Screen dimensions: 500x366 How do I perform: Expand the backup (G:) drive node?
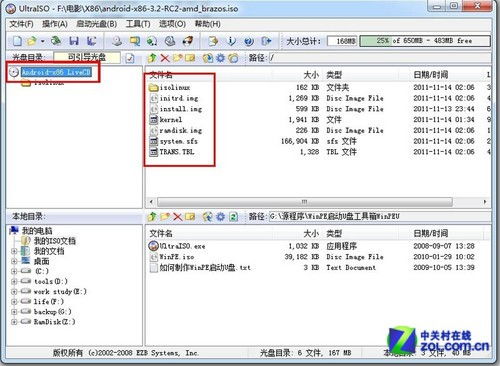14,312
